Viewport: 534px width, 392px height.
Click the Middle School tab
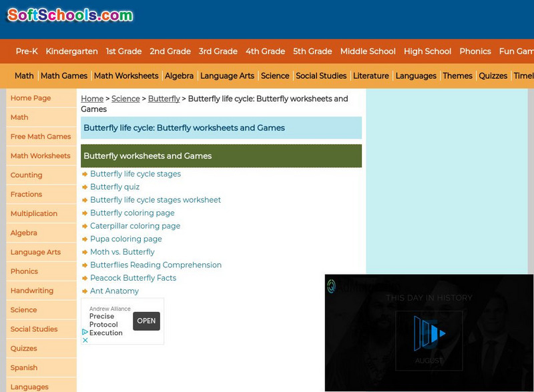[368, 51]
